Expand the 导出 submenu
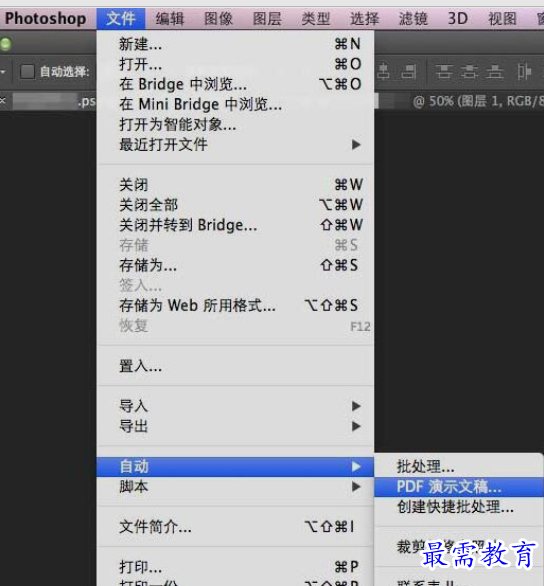 coord(235,426)
